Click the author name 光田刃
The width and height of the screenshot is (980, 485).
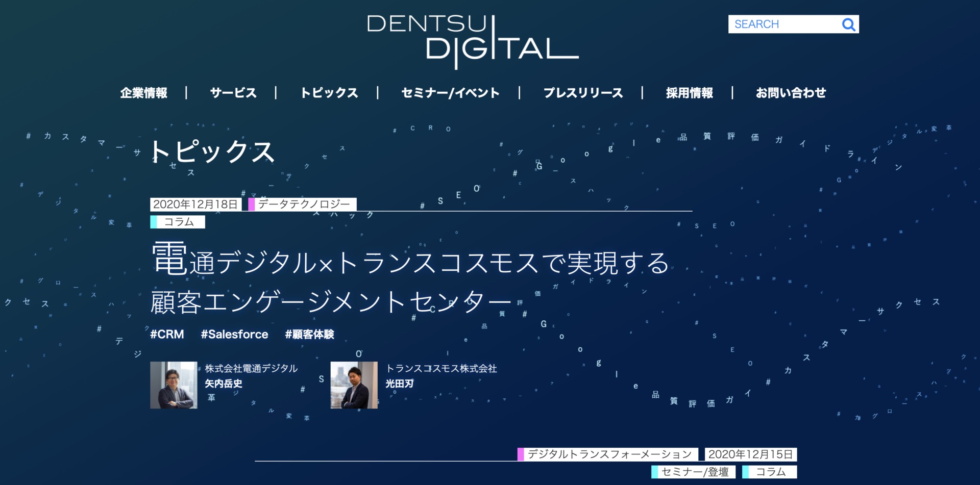coord(399,384)
